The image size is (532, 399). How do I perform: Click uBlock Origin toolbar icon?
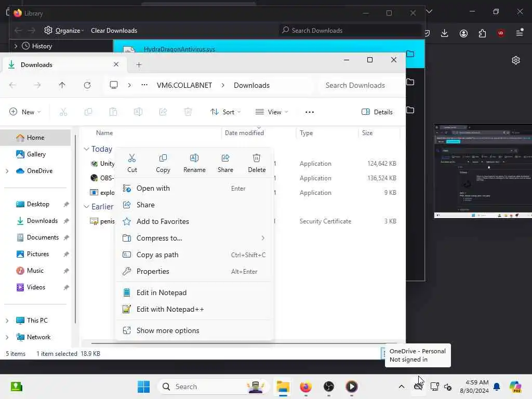[501, 33]
